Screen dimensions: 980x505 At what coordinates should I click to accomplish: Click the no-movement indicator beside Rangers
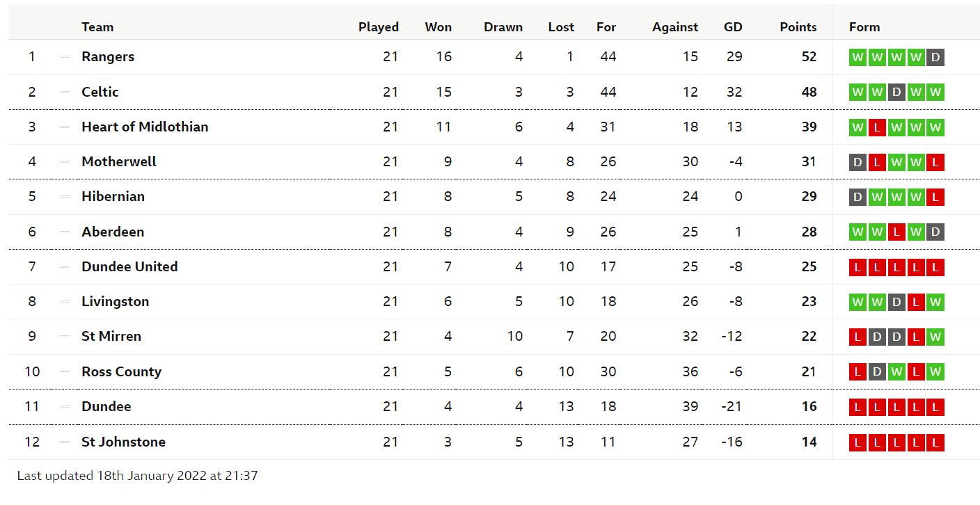coord(65,57)
